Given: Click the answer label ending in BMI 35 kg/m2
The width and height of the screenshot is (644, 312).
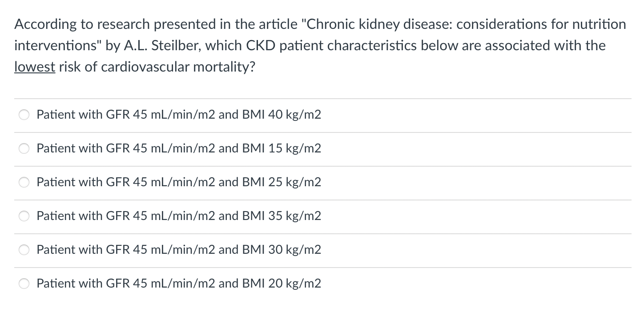Looking at the screenshot, I should click(178, 216).
